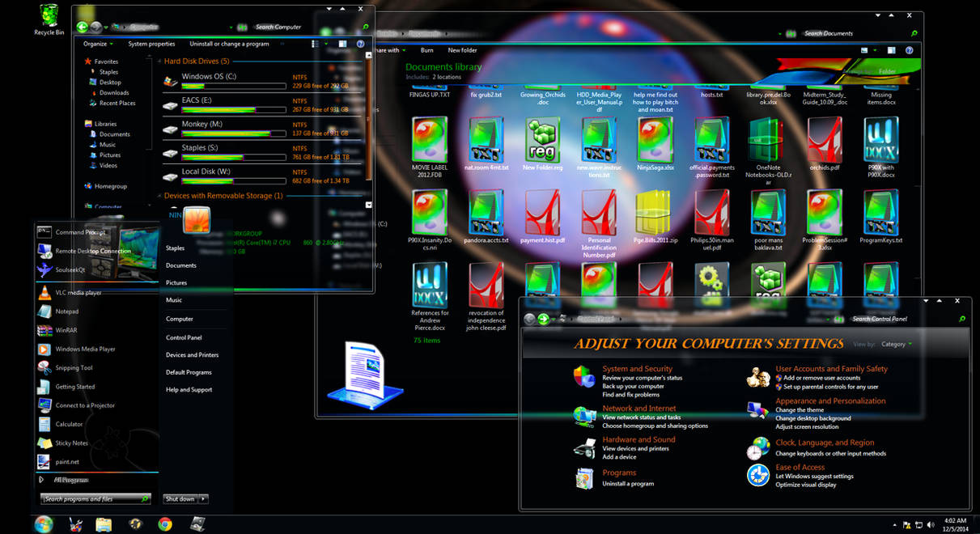Click the Change desktop background link
This screenshot has height=534, width=980.
pos(813,418)
